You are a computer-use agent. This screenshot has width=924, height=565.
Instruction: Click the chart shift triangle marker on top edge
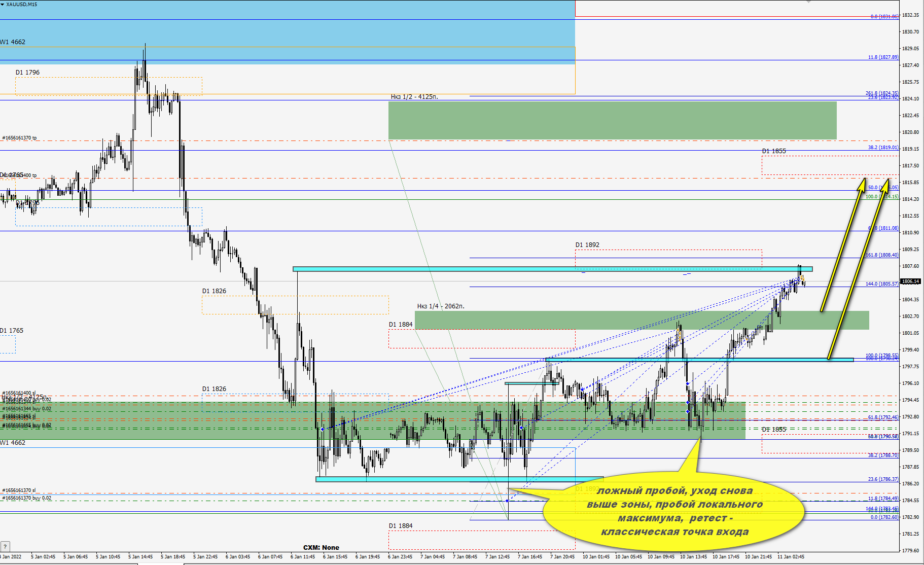[x=808, y=2]
